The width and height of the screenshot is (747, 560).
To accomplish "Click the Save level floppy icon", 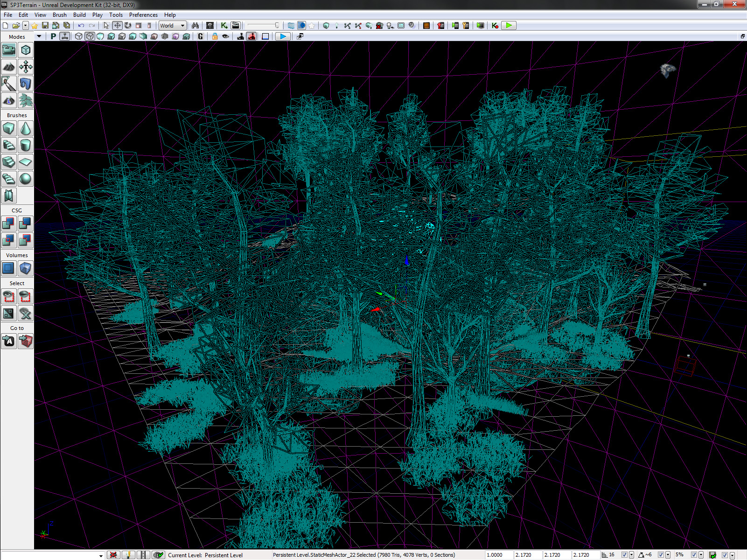I will point(45,26).
